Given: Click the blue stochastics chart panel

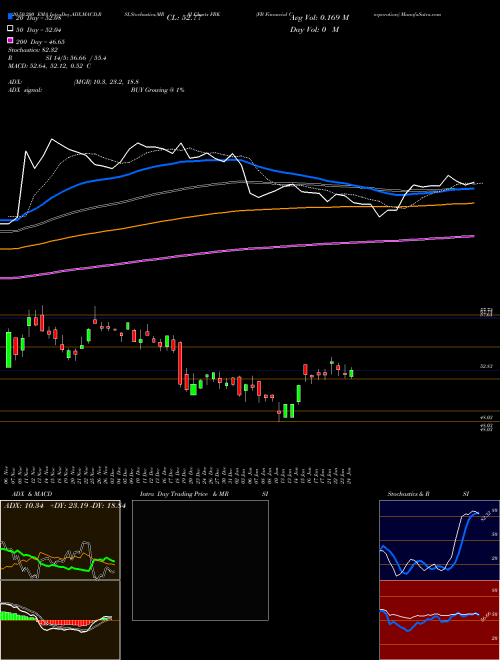Looking at the screenshot, I should tap(439, 540).
